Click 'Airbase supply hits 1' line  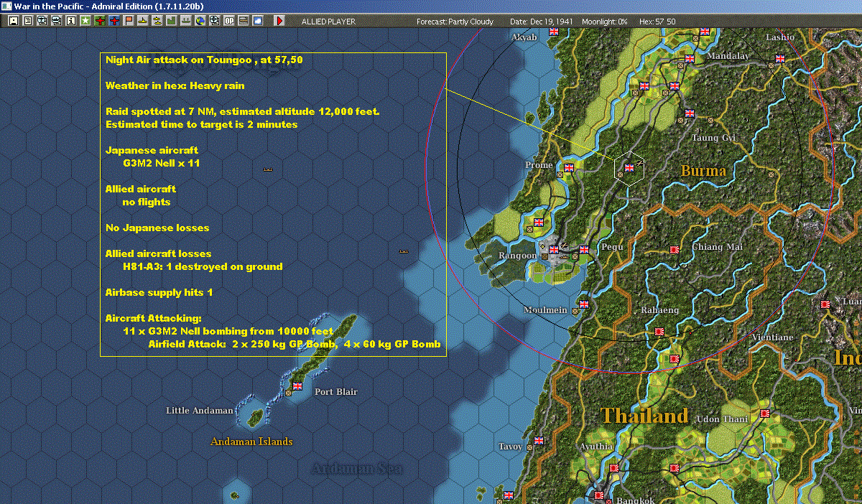click(x=159, y=292)
